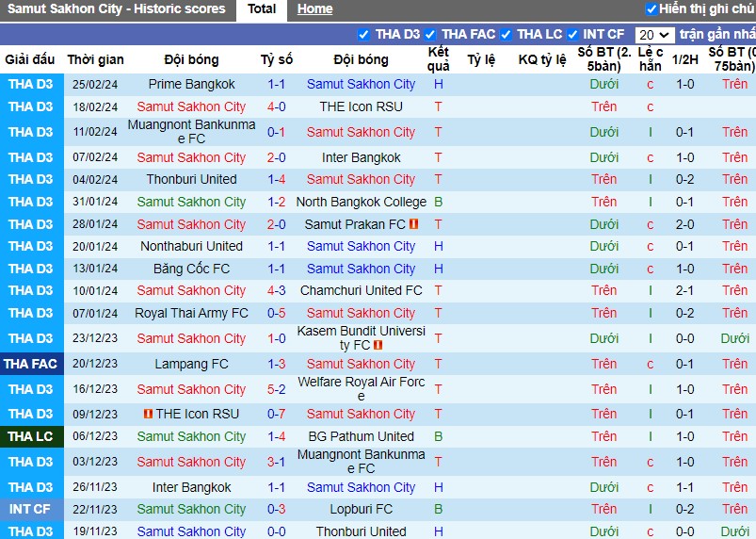Viewport: 756px width, 539px height.
Task: Open Chamchuri United FC team link
Action: pyautogui.click(x=362, y=290)
